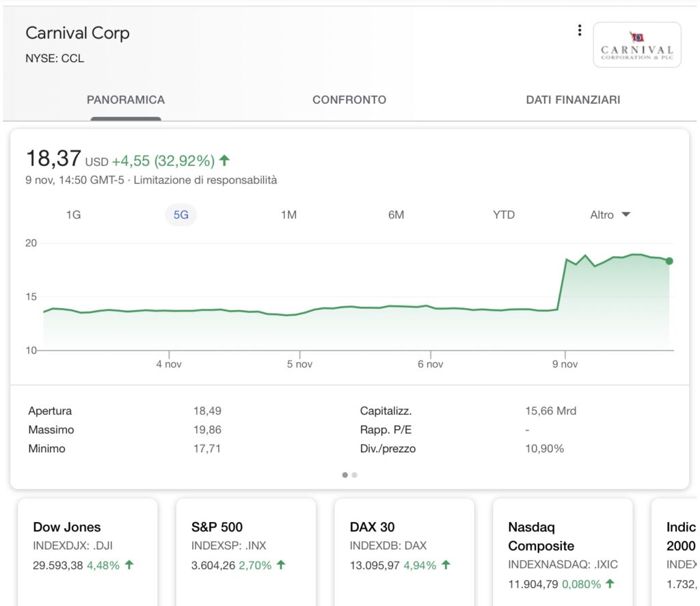Select the first pagination dot
Screen dimensions: 700x606
click(345, 475)
